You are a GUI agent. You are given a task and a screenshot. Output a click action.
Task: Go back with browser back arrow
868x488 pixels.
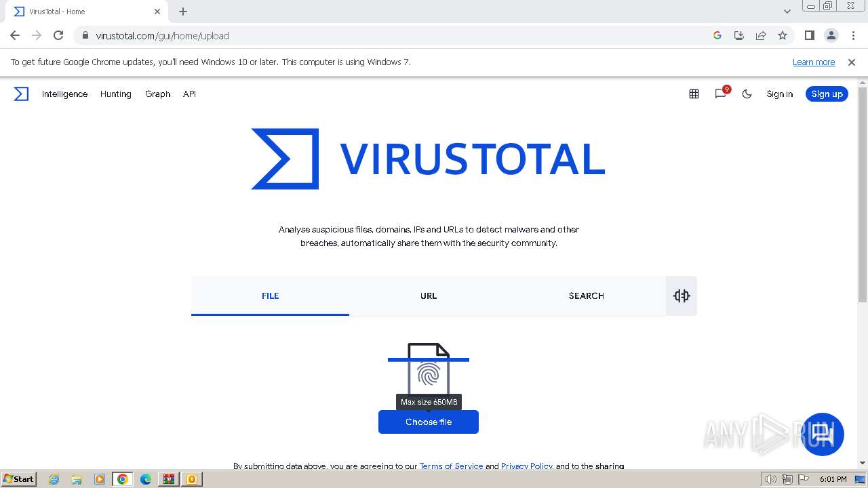pos(15,35)
